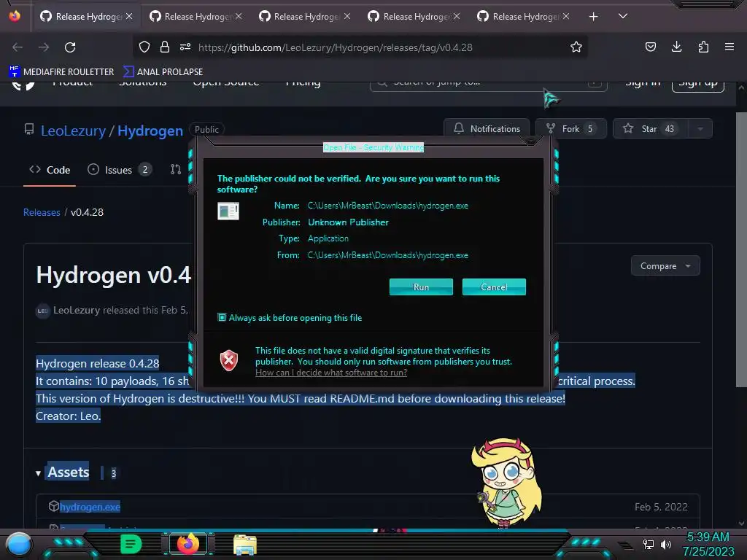This screenshot has height=560, width=747.
Task: Open the pull requests icon tab
Action: (176, 169)
